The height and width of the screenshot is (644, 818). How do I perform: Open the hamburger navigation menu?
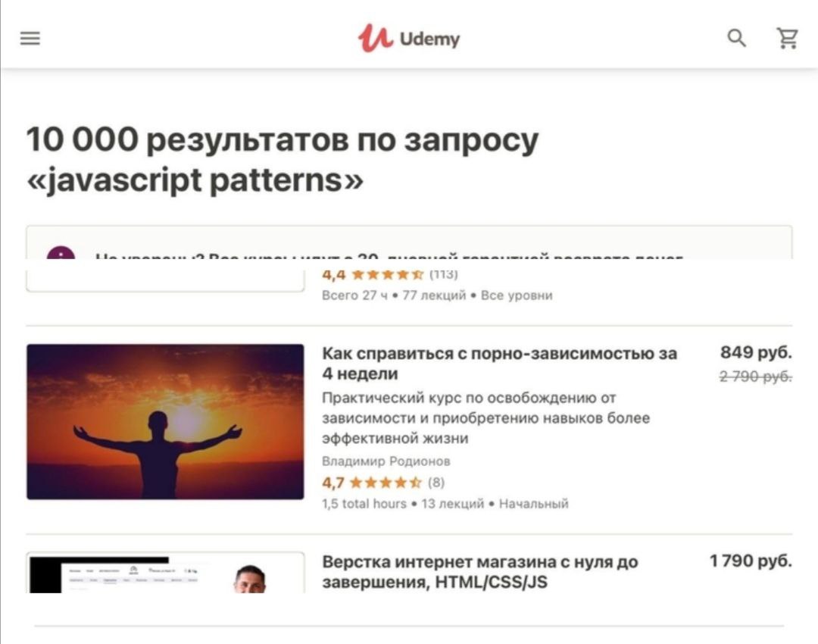(30, 38)
